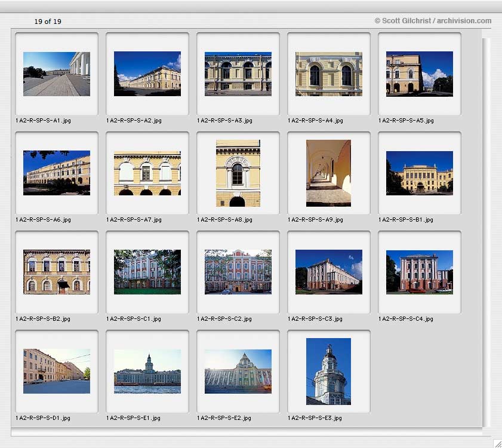This screenshot has height=448, width=502.
Task: Open thumbnail 1A2-R-SP-S-A7.jpg
Action: 147,173
